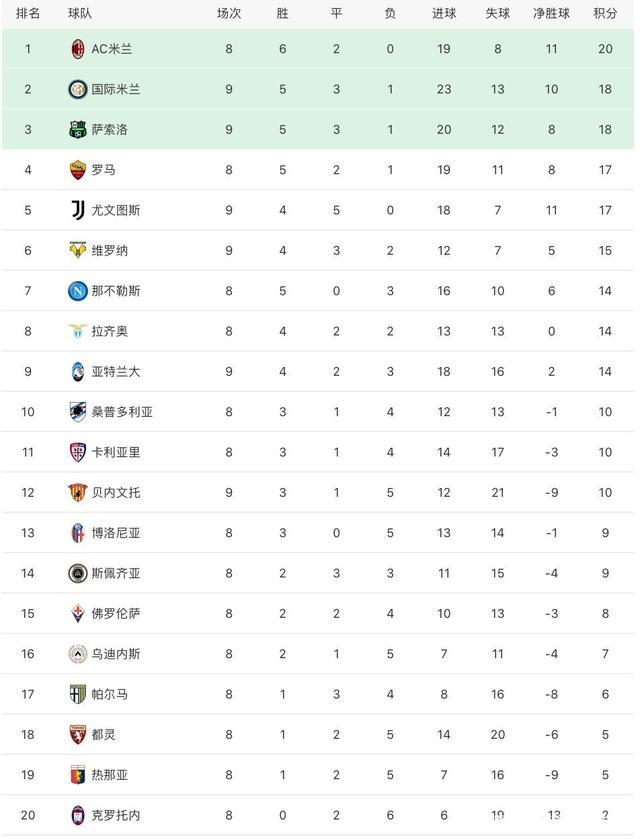Open team page for 桑普多利亚
640x839 pixels.
[x=122, y=412]
